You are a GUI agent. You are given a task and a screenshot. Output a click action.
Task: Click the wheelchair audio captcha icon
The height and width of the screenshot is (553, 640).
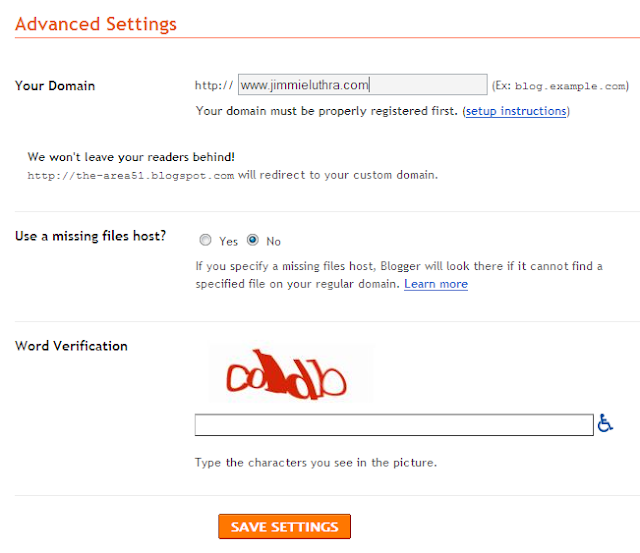tap(604, 424)
